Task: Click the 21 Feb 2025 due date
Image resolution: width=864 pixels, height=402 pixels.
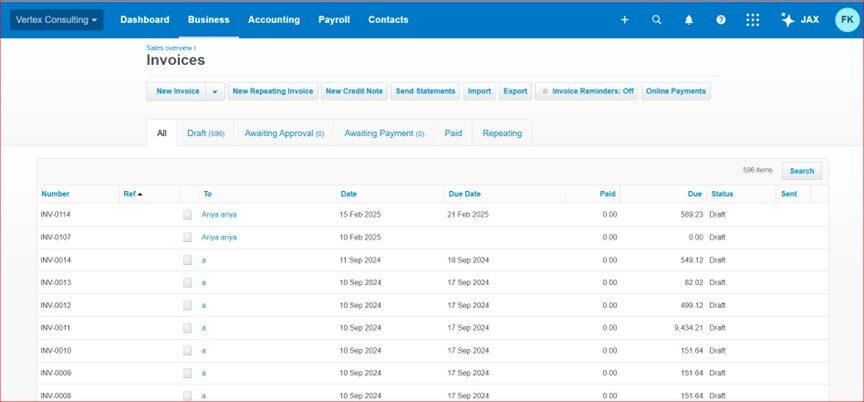Action: tap(468, 215)
